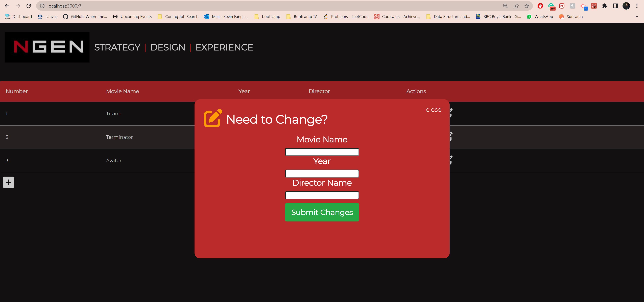The width and height of the screenshot is (644, 302).
Task: Click the plus add-movie icon
Action: coord(9,182)
